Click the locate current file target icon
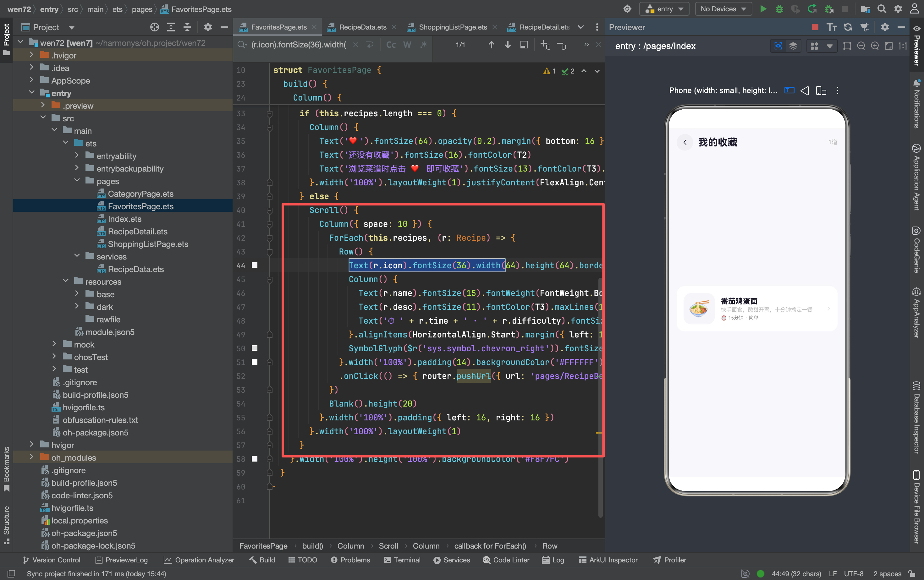The height and width of the screenshot is (580, 924). point(154,27)
